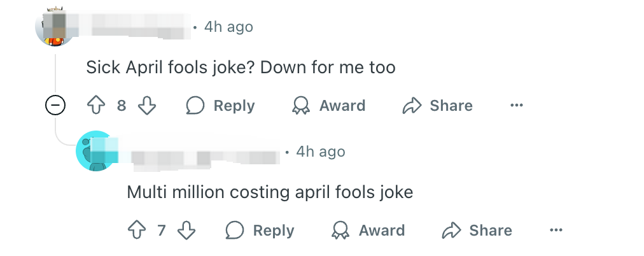Open more options on the nested reply

[x=556, y=231]
